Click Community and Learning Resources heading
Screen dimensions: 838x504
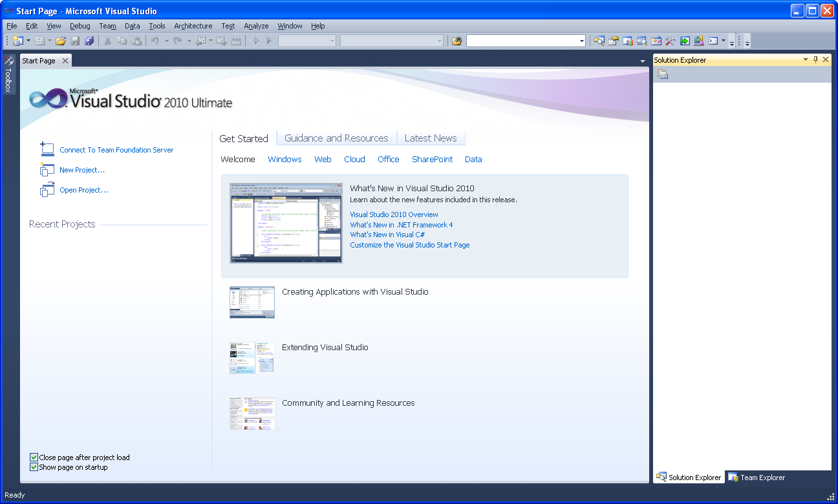coord(349,403)
